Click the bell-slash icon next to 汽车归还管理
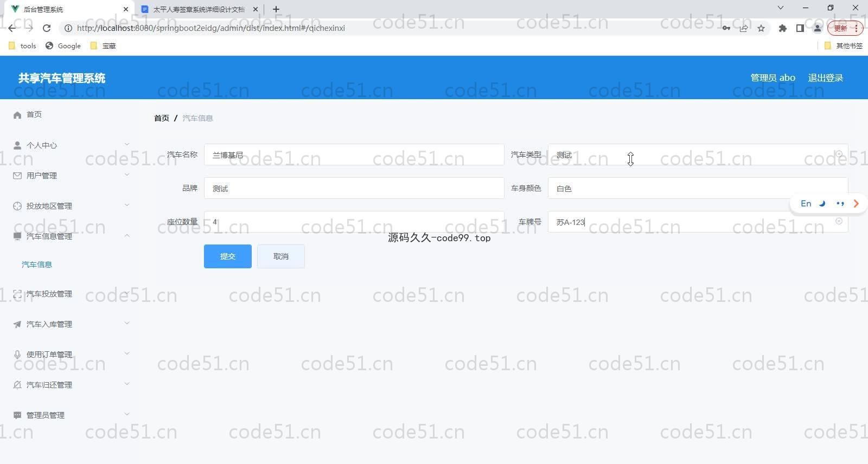Screen dimensions: 868x464 pyautogui.click(x=17, y=385)
